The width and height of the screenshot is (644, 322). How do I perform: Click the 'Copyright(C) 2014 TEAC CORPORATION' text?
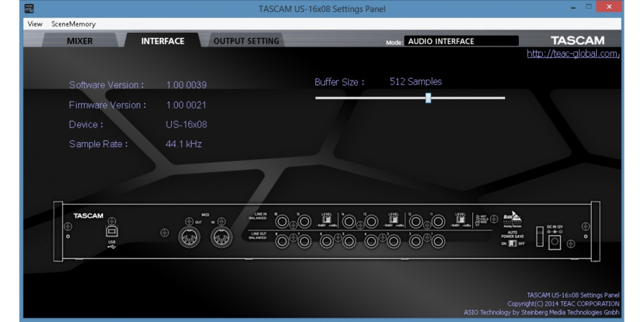pyautogui.click(x=563, y=304)
